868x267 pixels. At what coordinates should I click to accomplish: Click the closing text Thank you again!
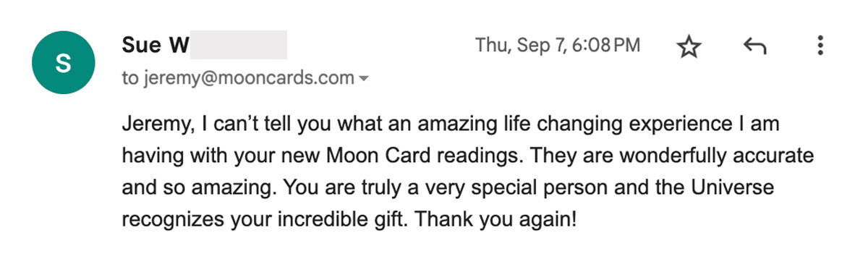click(x=496, y=219)
